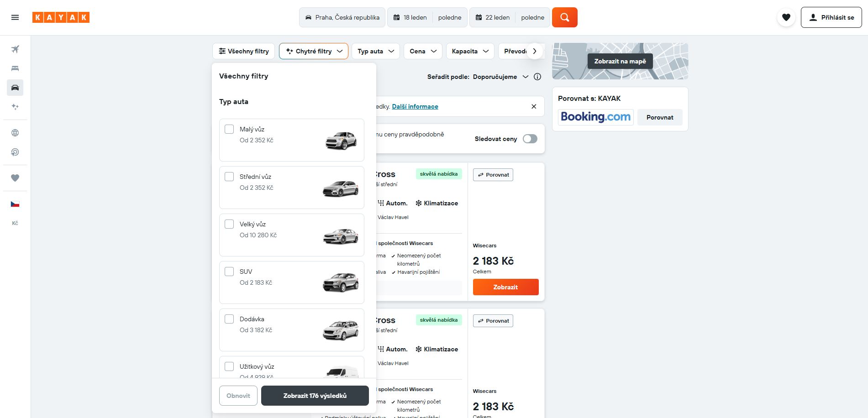
Task: Click Zobrazit 176 výsledků button
Action: 315,396
